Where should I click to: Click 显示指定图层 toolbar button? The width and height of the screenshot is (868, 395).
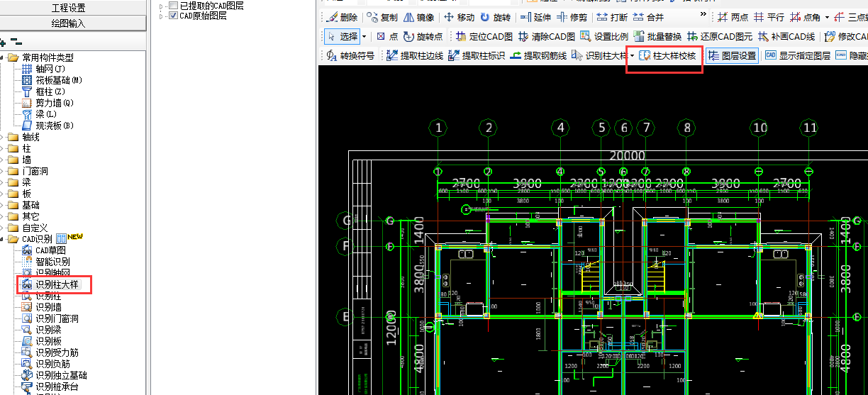click(x=798, y=55)
